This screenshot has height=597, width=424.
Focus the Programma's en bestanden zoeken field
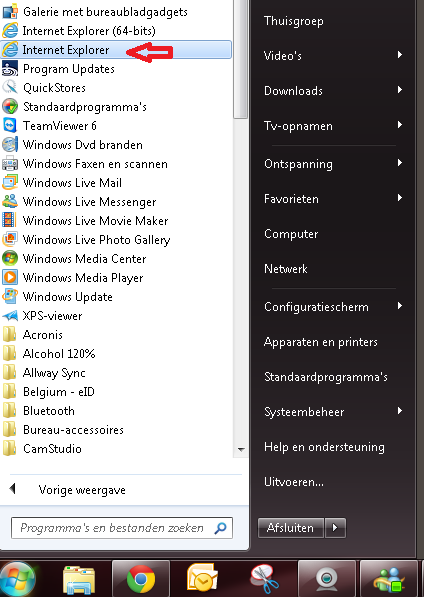[x=122, y=528]
